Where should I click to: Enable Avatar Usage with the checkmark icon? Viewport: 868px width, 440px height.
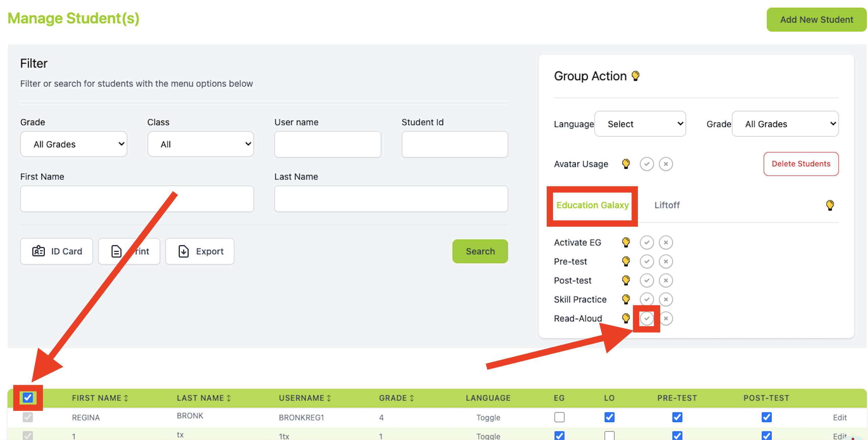[x=646, y=164]
